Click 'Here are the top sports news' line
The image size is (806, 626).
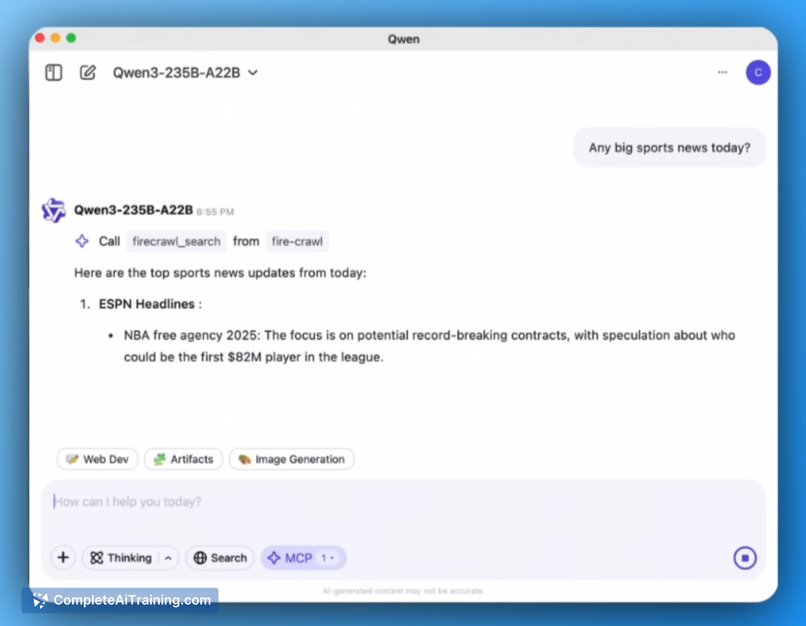click(220, 273)
